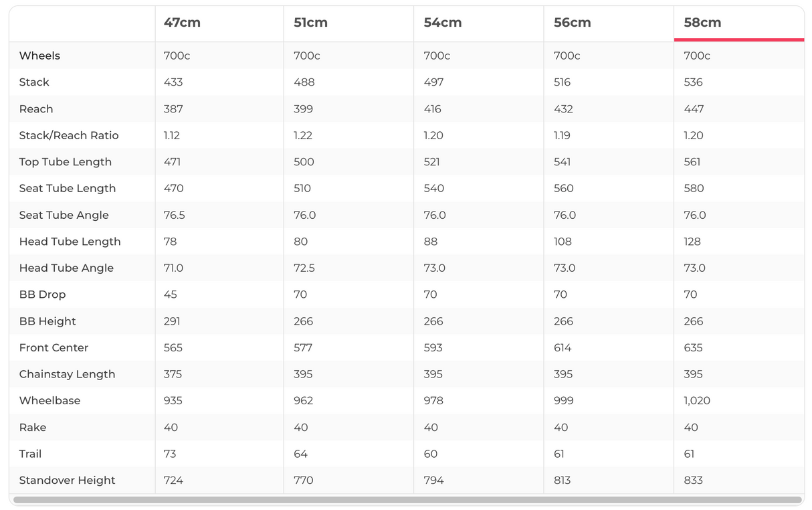Pick the 56cm size header

click(x=572, y=23)
